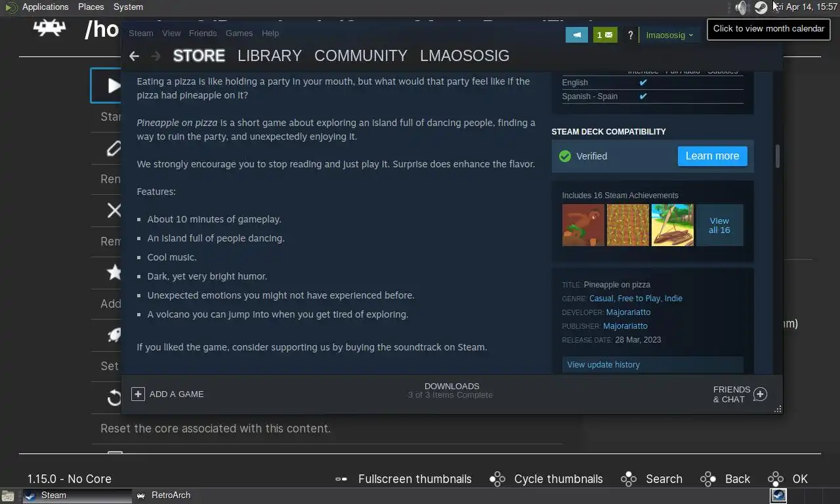The image size is (840, 504).
Task: Click the Spanish - Spain language row
Action: pos(652,96)
